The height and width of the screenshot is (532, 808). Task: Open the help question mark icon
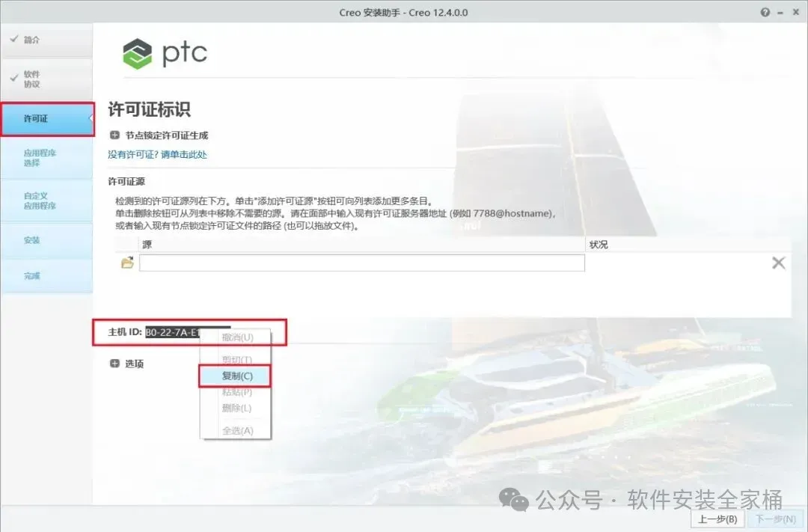click(x=765, y=13)
